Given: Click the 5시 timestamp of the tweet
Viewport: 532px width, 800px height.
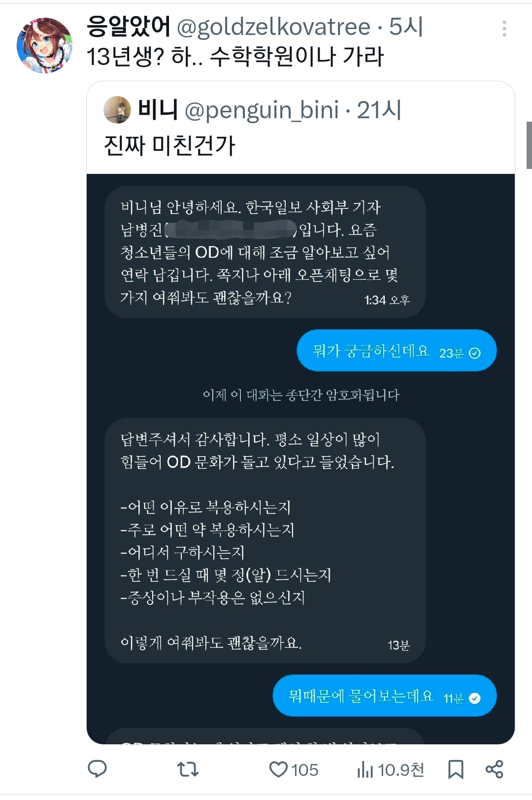Looking at the screenshot, I should 406,27.
